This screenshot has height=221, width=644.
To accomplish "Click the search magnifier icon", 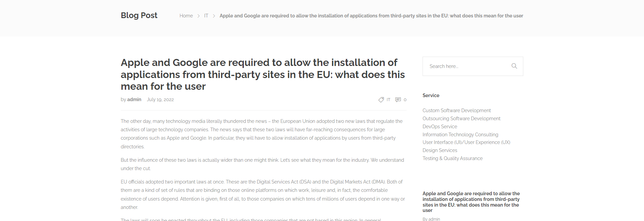I will (x=514, y=66).
